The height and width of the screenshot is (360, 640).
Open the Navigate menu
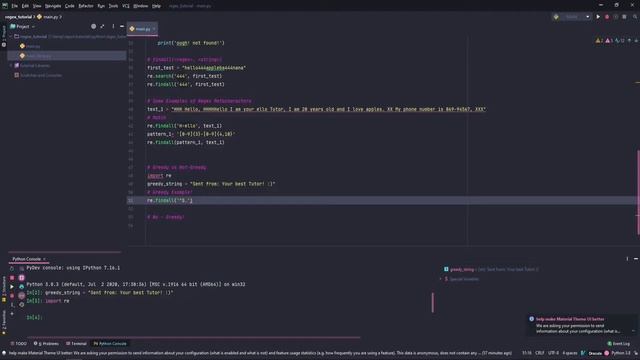coord(53,6)
